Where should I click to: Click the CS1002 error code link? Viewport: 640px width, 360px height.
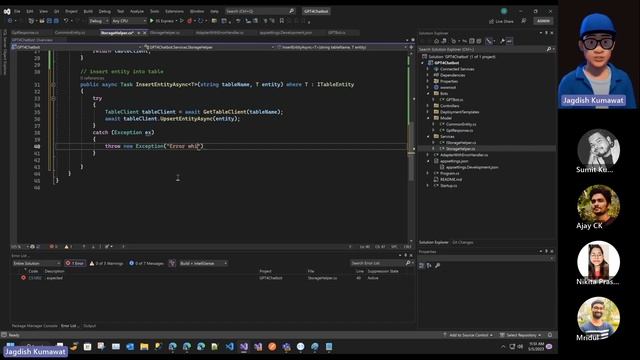(35, 278)
